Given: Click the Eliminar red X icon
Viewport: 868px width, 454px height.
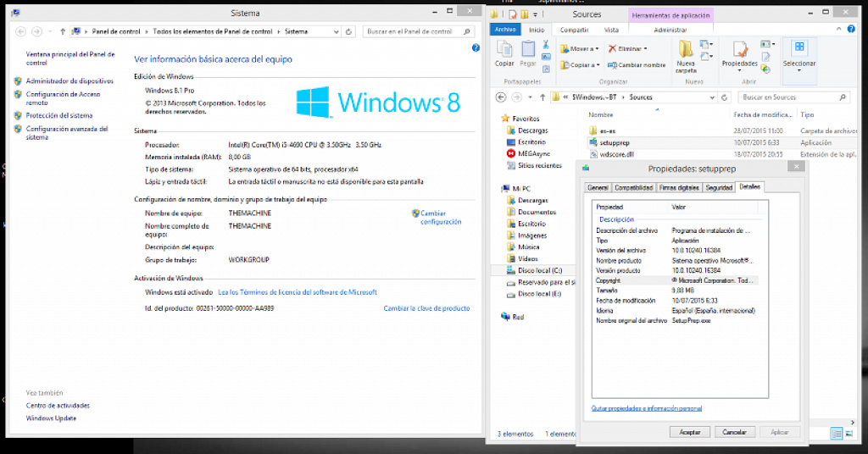Looking at the screenshot, I should (x=612, y=48).
